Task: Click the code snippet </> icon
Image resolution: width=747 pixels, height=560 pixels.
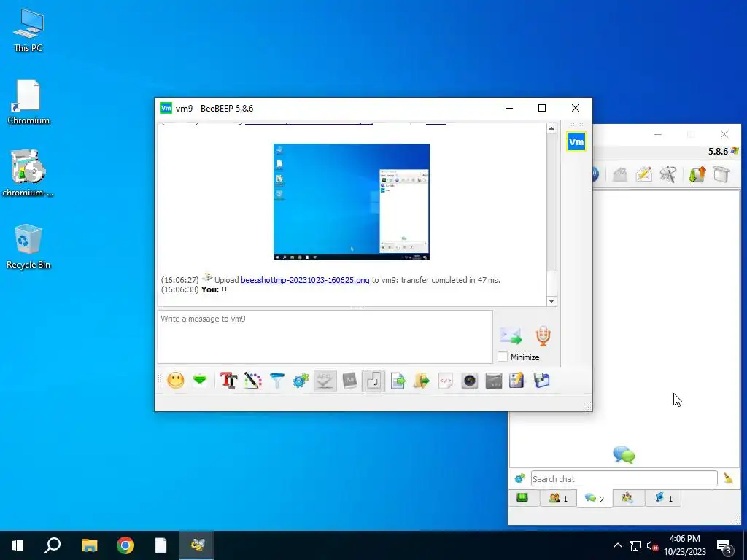Action: pos(446,381)
